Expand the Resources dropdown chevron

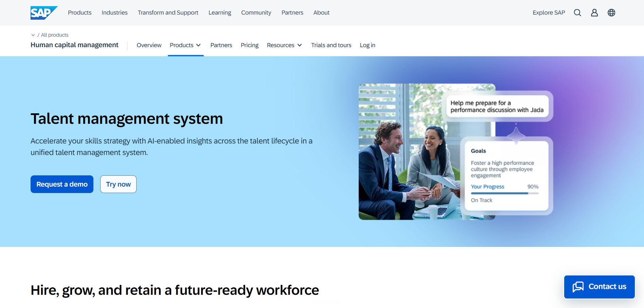coord(300,45)
